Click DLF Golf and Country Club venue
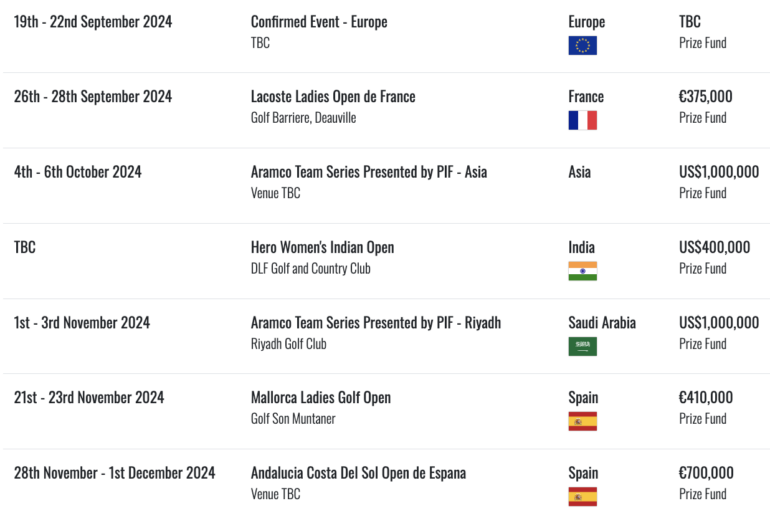Screen dimensions: 770x516 pos(310,269)
